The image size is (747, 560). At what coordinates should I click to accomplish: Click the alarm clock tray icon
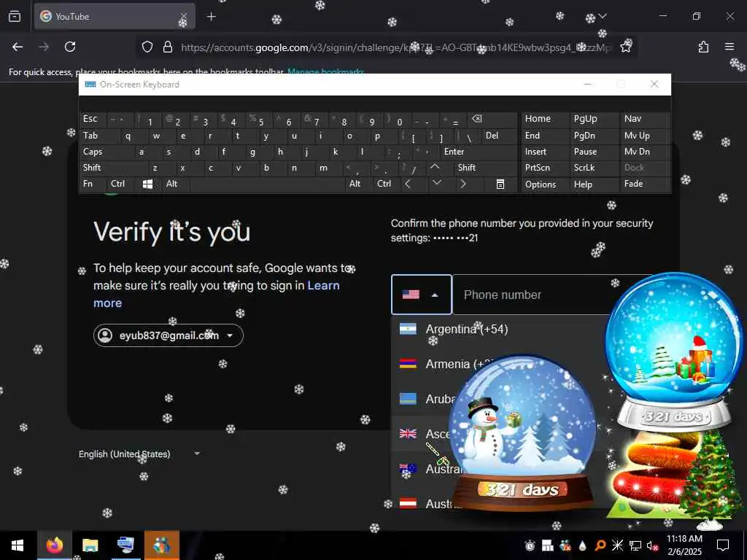[530, 545]
